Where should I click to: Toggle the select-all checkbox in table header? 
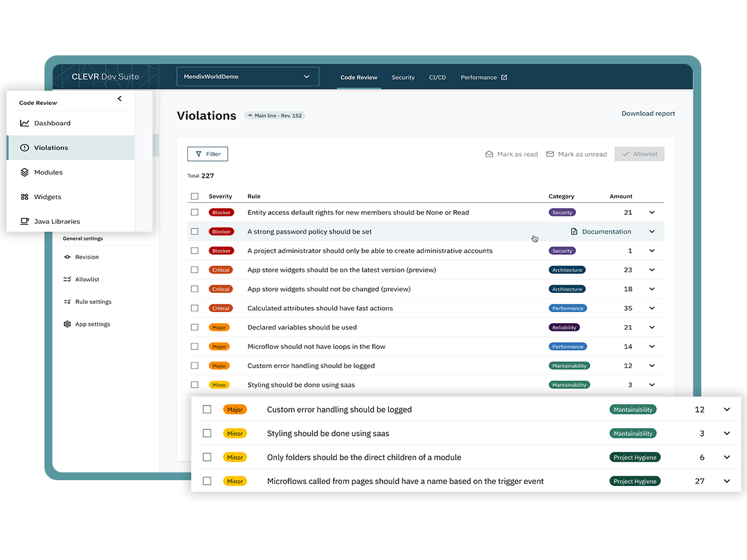[194, 196]
